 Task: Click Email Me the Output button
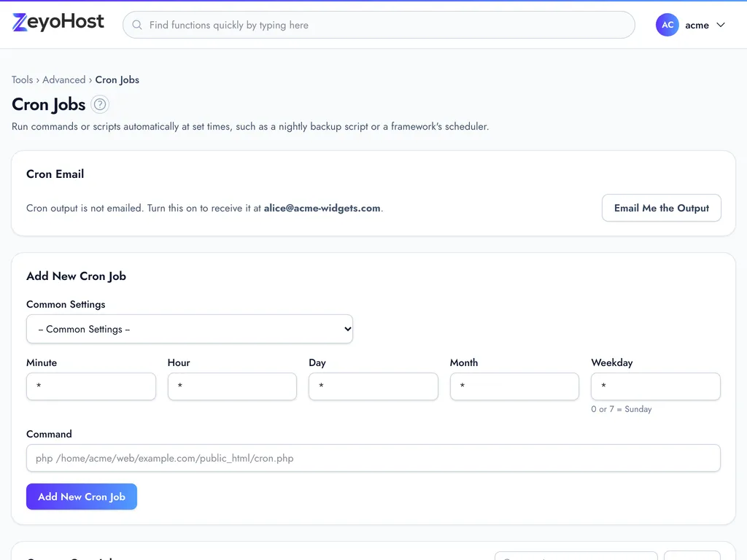click(661, 208)
